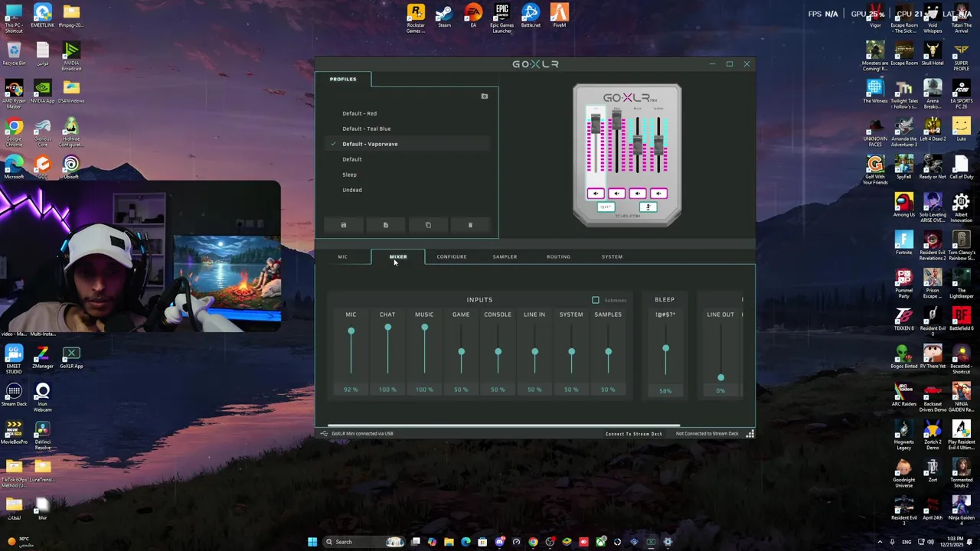Screen dimensions: 980x551
Task: Click the webcam overlay preview on the desktop
Action: pos(140,256)
